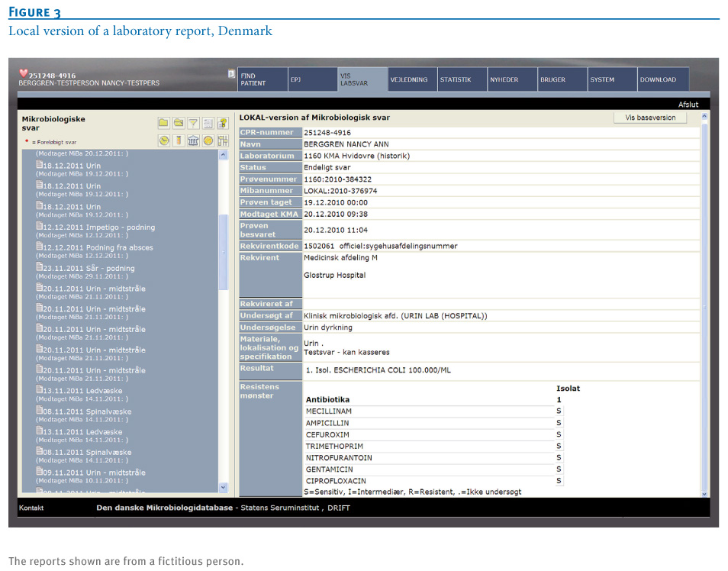728x571 pixels.
Task: Go to the DOWNLOAD tab
Action: tap(662, 79)
